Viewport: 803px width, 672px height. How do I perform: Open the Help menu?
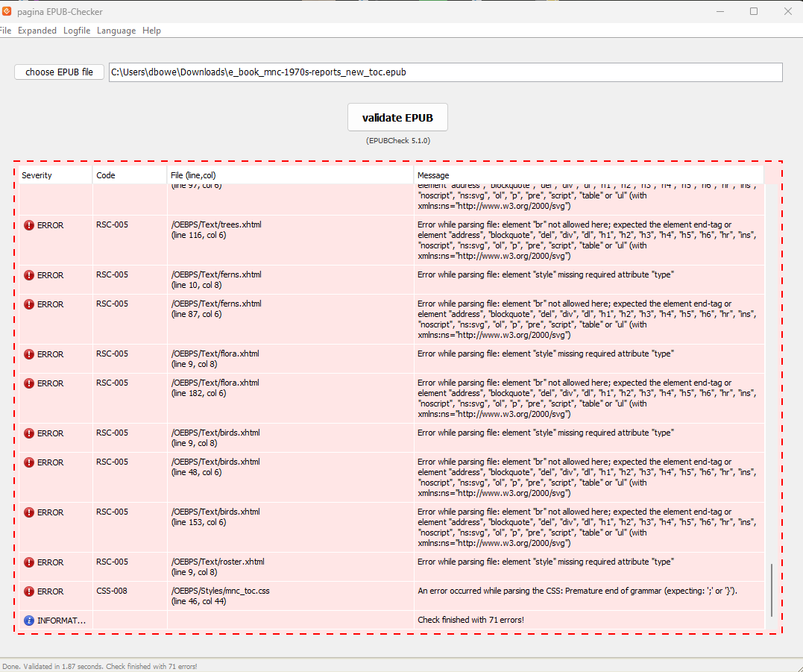click(x=151, y=31)
